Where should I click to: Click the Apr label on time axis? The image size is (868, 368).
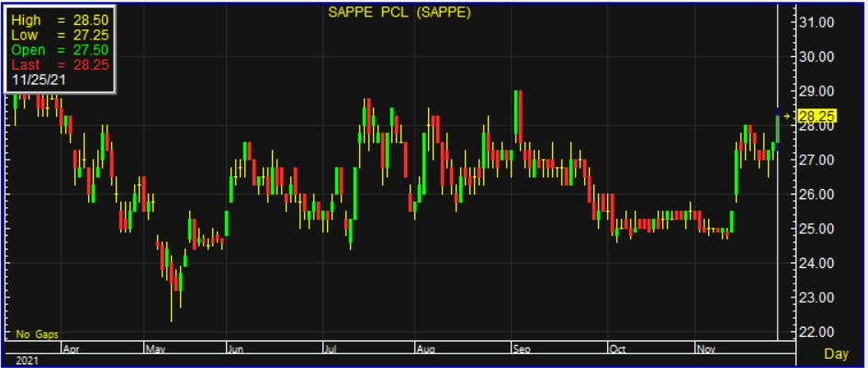71,349
